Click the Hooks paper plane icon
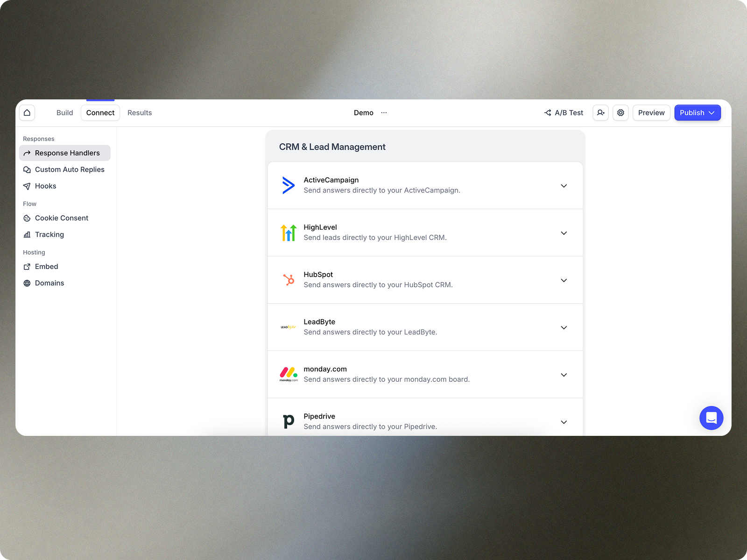Screen dimensions: 747x560 tap(27, 186)
